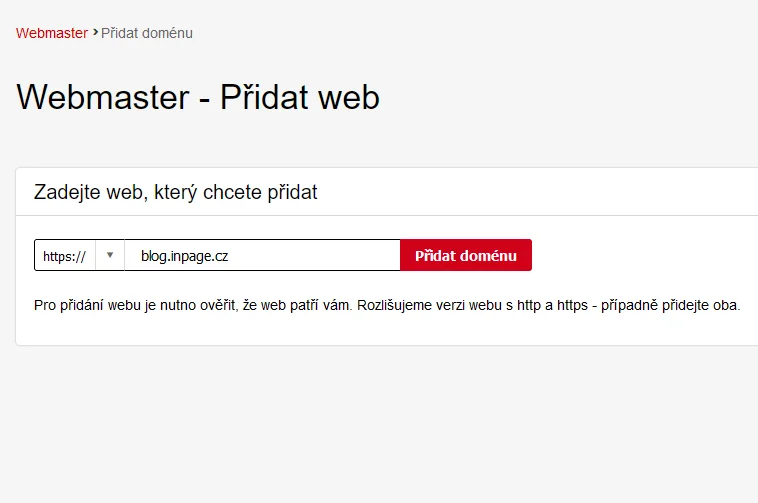Open the Webmaster breadcrumb link

tap(52, 33)
